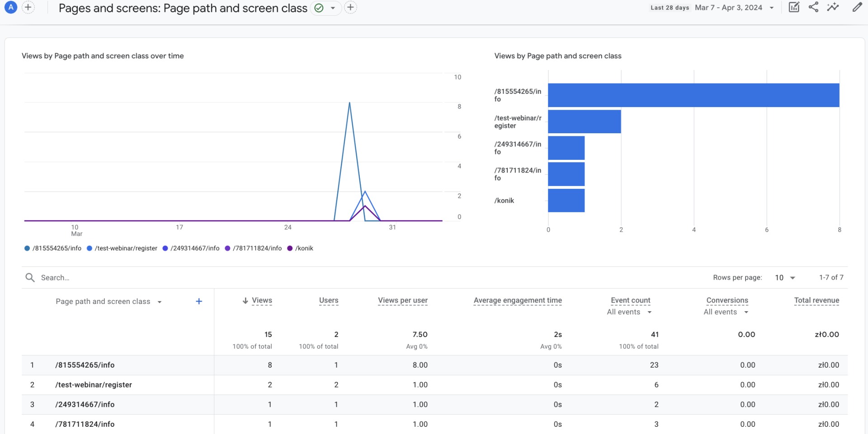Viewport: 868px width, 434px height.
Task: Open the Rows per page dropdown
Action: (x=783, y=277)
